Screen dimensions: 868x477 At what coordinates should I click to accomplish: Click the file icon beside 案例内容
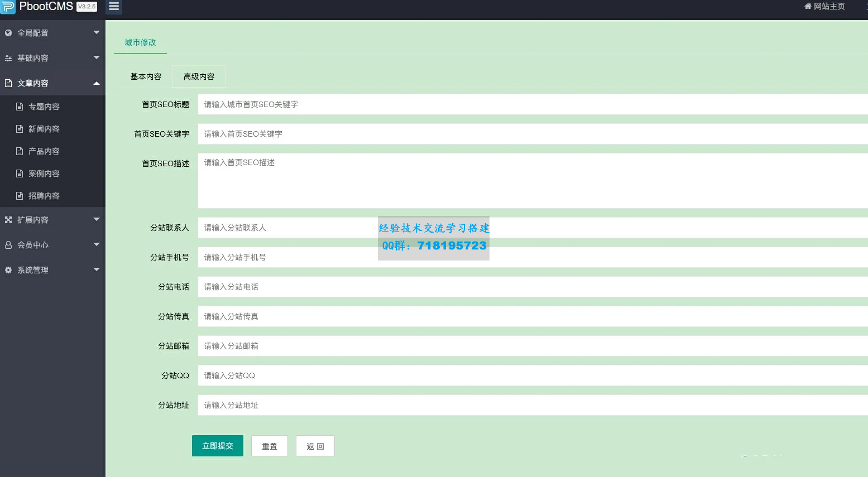(20, 174)
